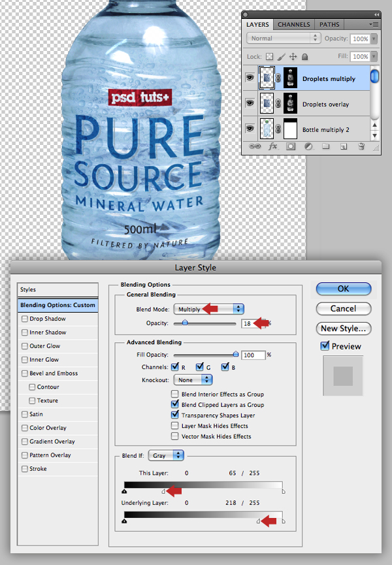The width and height of the screenshot is (392, 565).
Task: Toggle Layer Mask Hides Effects checkbox
Action: pyautogui.click(x=174, y=426)
